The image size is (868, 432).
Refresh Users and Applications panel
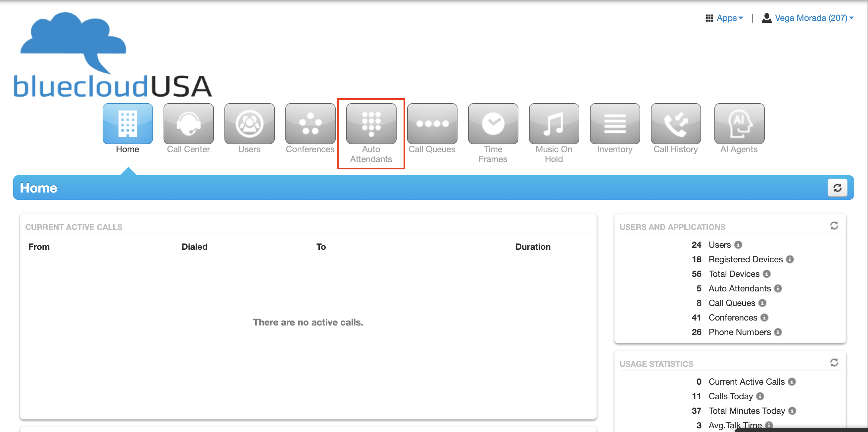coord(834,226)
